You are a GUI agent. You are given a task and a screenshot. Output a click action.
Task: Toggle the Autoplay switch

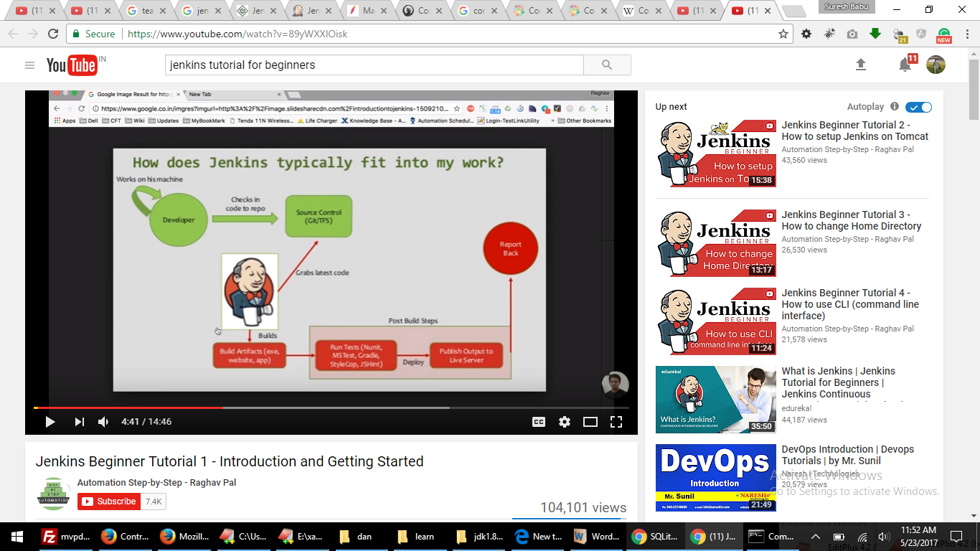click(918, 107)
